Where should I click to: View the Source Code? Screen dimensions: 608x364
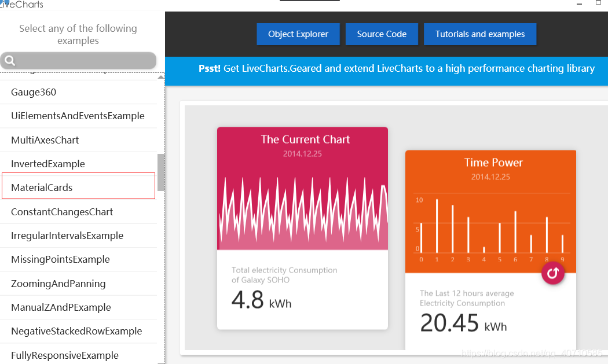382,34
